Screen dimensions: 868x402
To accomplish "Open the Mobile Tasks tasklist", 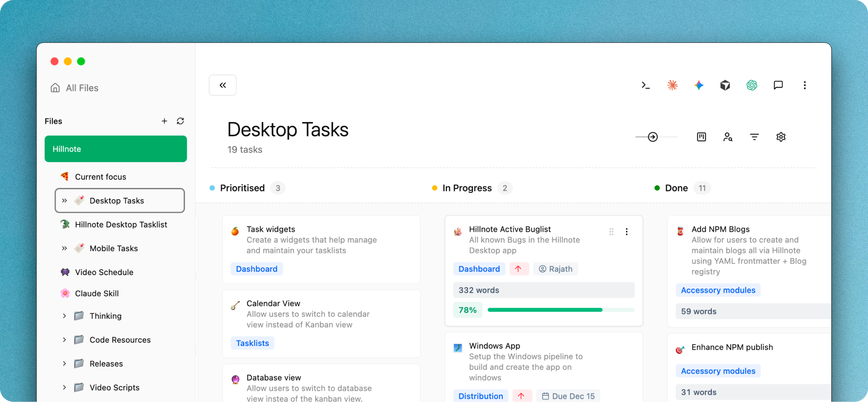I will [114, 248].
